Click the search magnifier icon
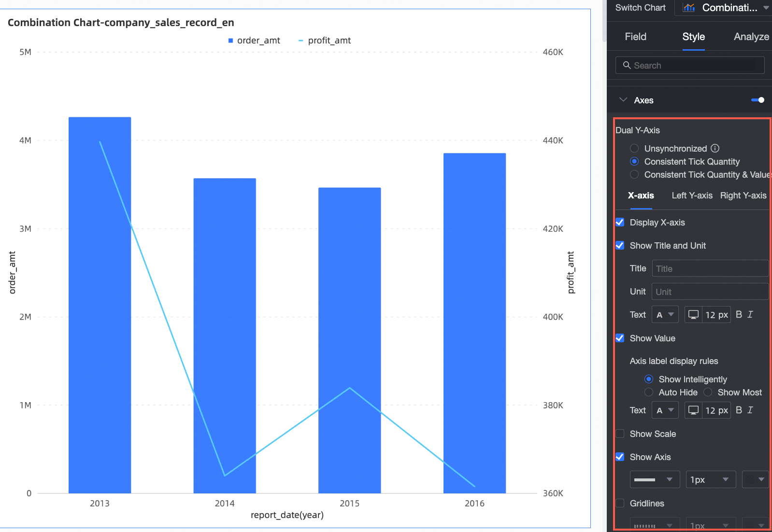Screen dimensions: 772x532 coord(627,65)
